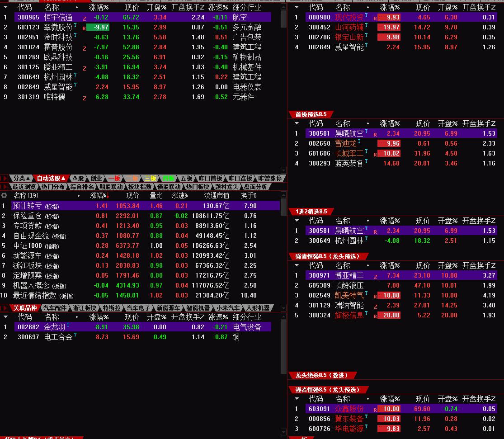504x439 pixels.
Task: Click the T marker next to 雪迪龙
Action: [x=359, y=141]
